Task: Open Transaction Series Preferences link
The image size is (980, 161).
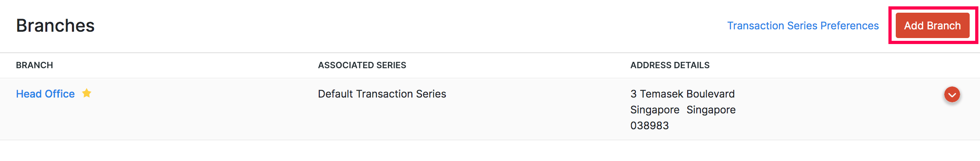Action: [803, 26]
